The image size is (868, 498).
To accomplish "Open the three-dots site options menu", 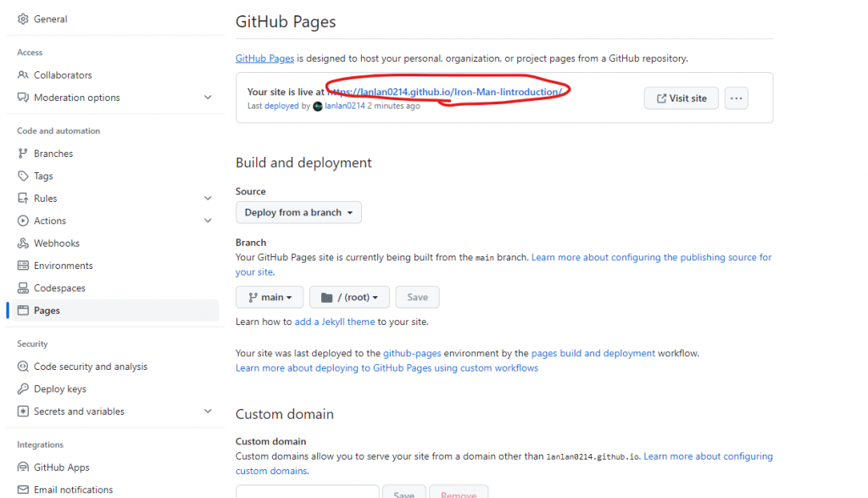I will [737, 98].
